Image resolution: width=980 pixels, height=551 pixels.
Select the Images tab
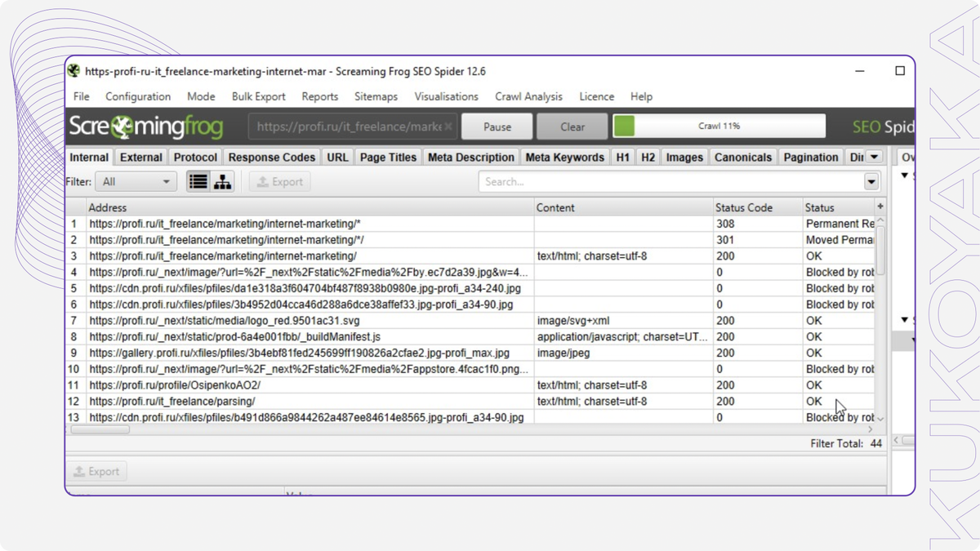point(684,158)
